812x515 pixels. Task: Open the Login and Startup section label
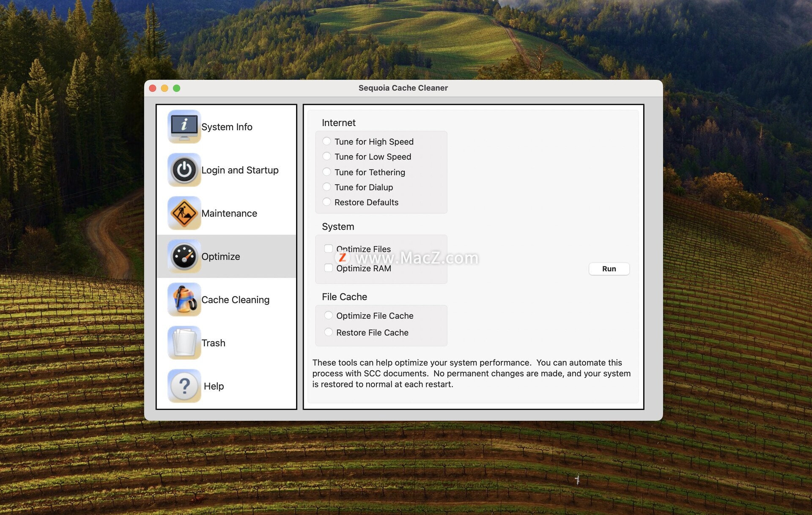coord(240,170)
